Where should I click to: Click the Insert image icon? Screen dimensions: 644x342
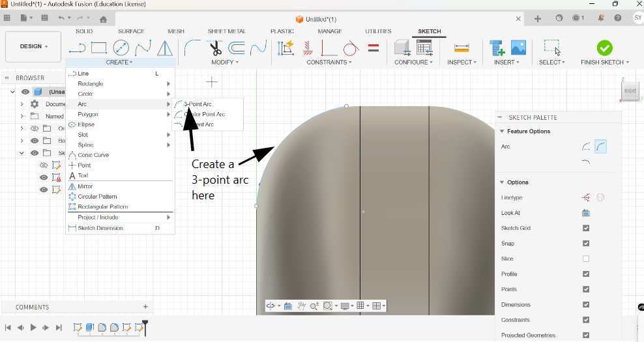point(518,48)
